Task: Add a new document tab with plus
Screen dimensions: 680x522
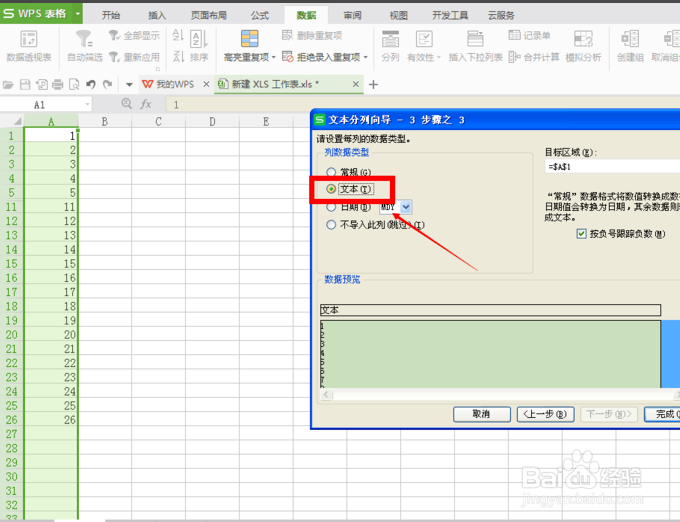Action: tap(373, 85)
